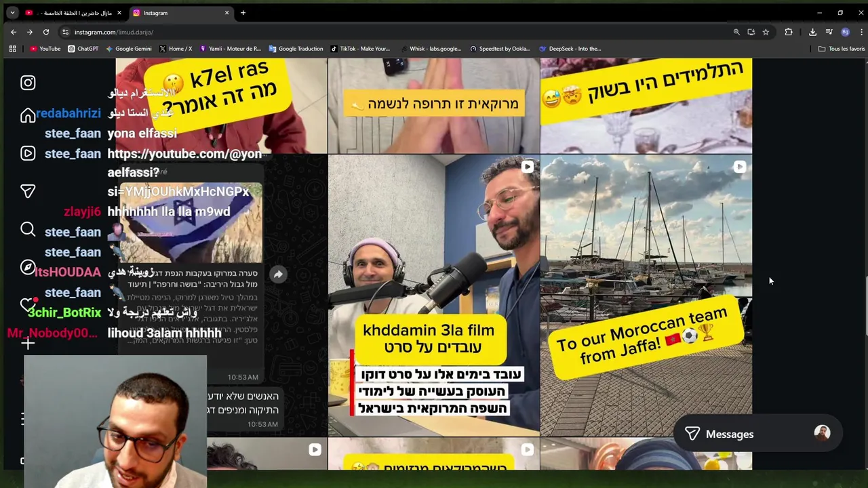Open direct messages paper-plane sidebar icon
This screenshot has height=488, width=868.
[x=28, y=191]
